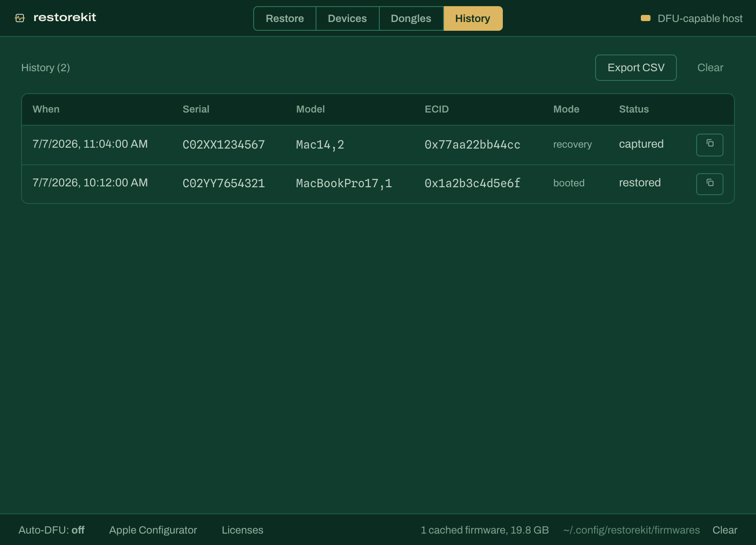Go to the Dongles tab
Viewport: 756px width, 545px height.
(x=411, y=18)
